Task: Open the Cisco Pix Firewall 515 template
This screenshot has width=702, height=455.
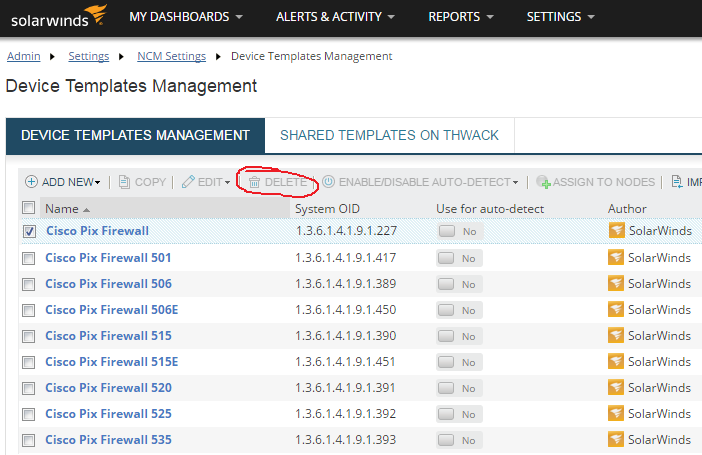Action: (108, 335)
